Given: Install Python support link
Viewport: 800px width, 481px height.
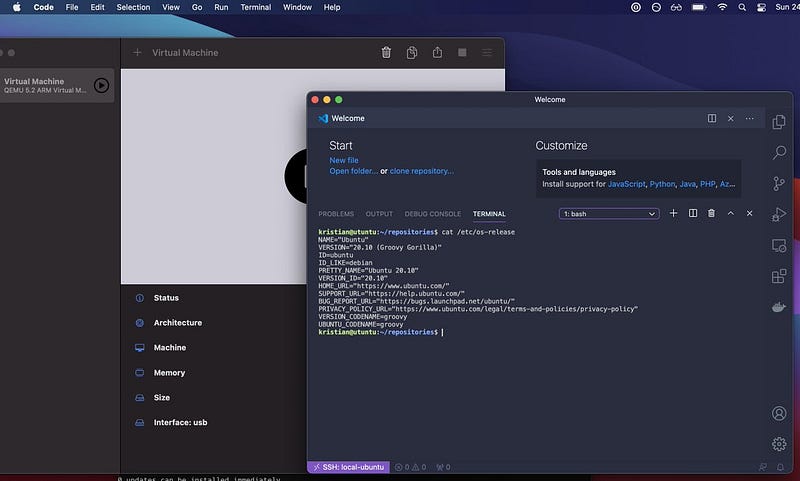Looking at the screenshot, I should (662, 184).
